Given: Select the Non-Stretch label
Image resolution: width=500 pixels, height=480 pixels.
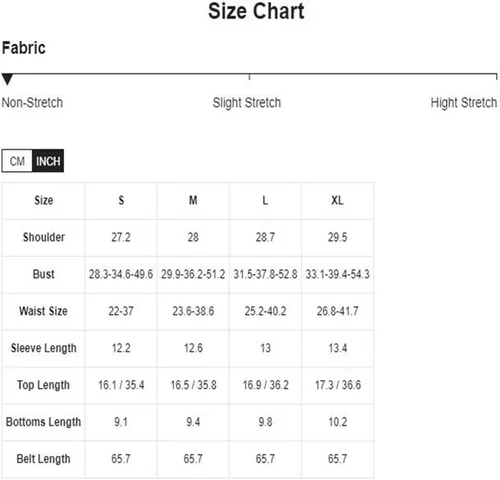Looking at the screenshot, I should 32,103.
